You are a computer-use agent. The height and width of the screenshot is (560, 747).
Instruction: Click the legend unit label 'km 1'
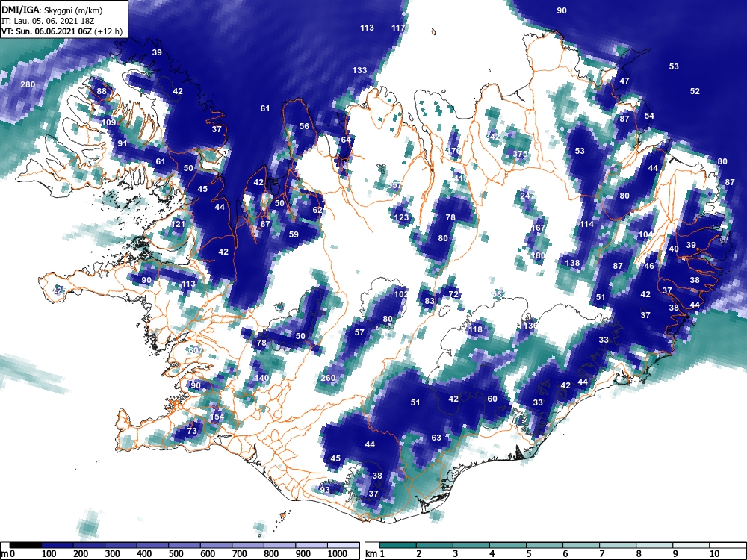click(376, 554)
